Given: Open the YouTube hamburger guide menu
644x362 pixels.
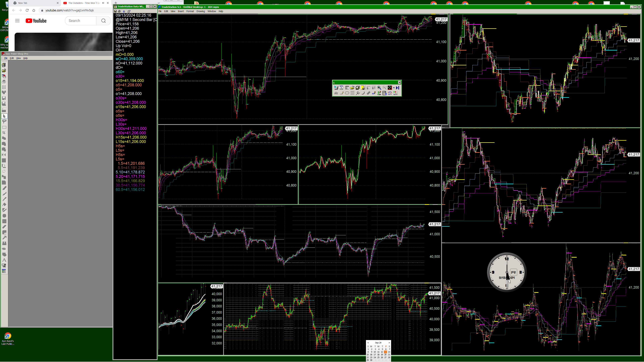Looking at the screenshot, I should point(17,21).
